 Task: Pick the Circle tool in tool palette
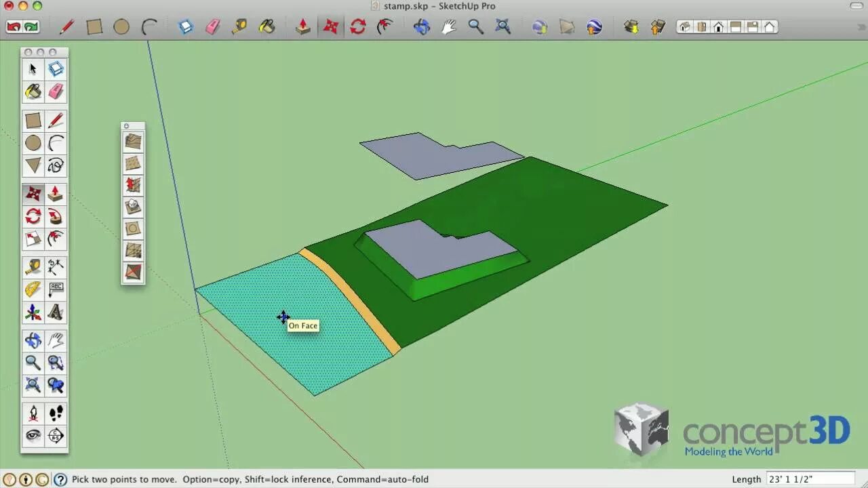[x=33, y=143]
